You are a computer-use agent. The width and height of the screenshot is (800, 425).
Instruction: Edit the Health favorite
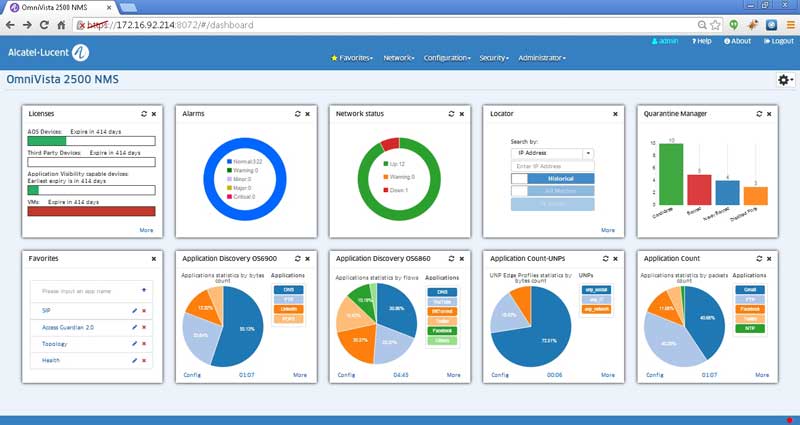tap(135, 360)
